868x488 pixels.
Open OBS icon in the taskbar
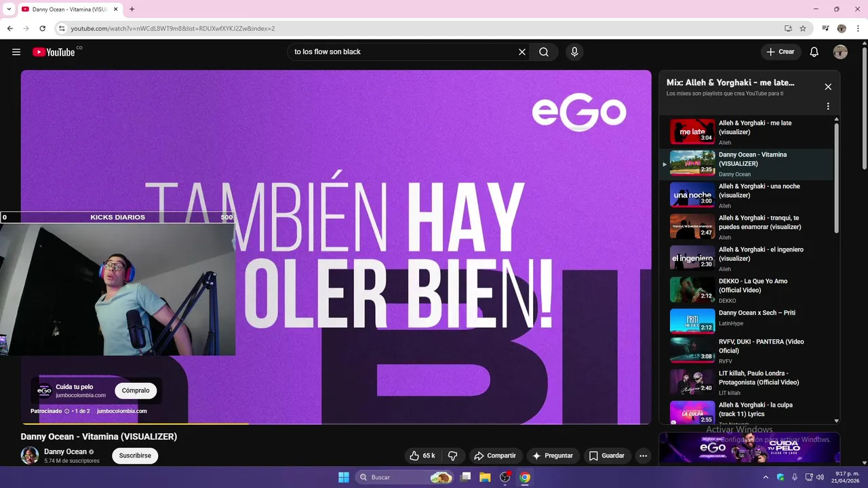[x=505, y=477]
